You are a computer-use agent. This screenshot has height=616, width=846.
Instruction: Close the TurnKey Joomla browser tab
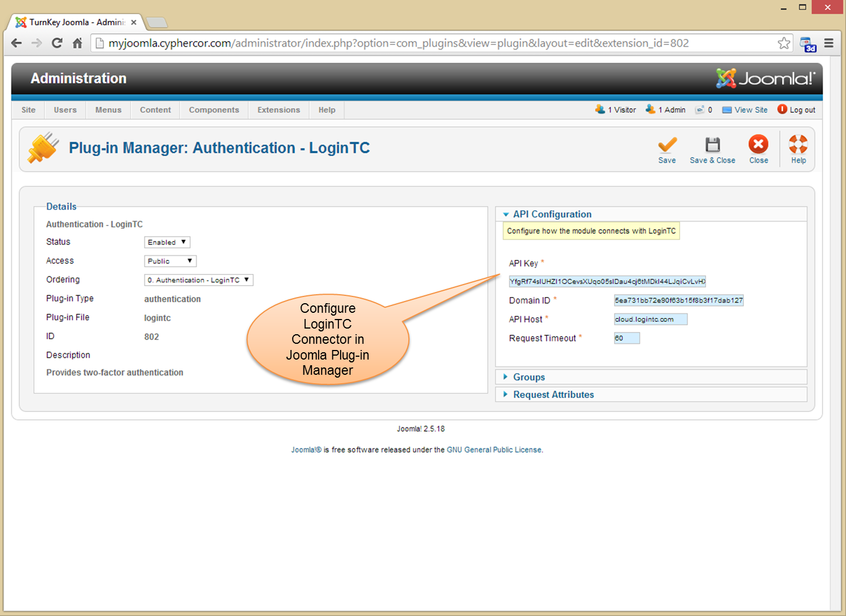(x=134, y=23)
